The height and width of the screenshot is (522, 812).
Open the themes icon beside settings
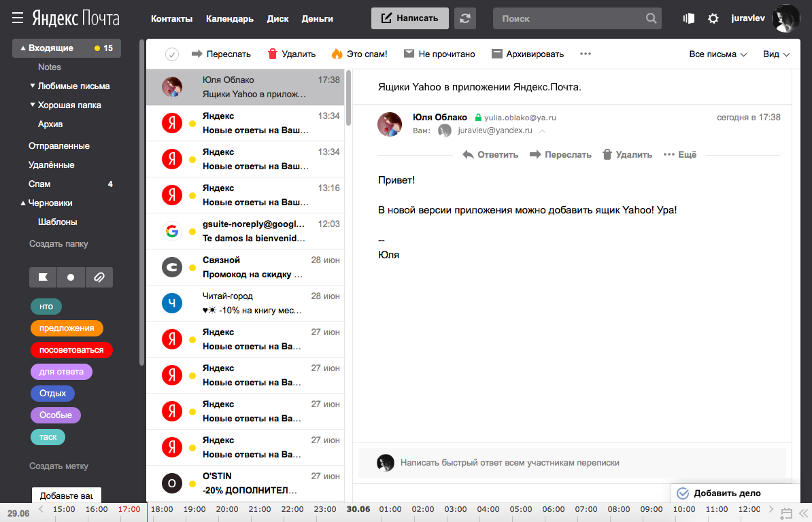click(x=688, y=18)
